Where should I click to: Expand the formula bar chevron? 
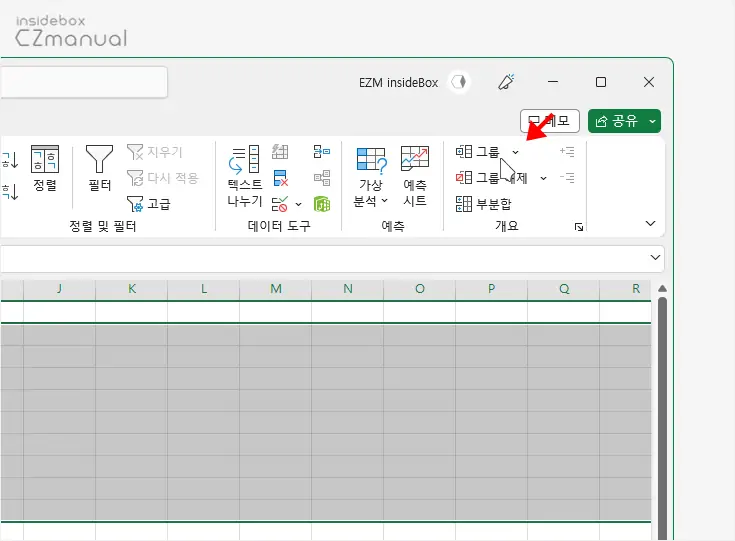click(x=655, y=257)
